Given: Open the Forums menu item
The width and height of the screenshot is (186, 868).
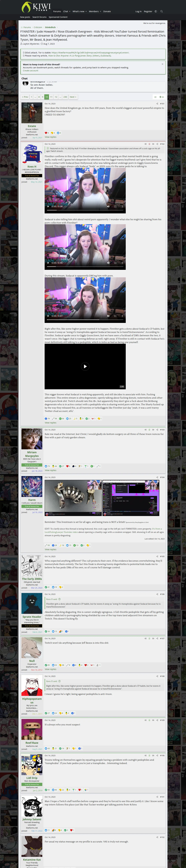Looking at the screenshot, I should tap(57, 11).
